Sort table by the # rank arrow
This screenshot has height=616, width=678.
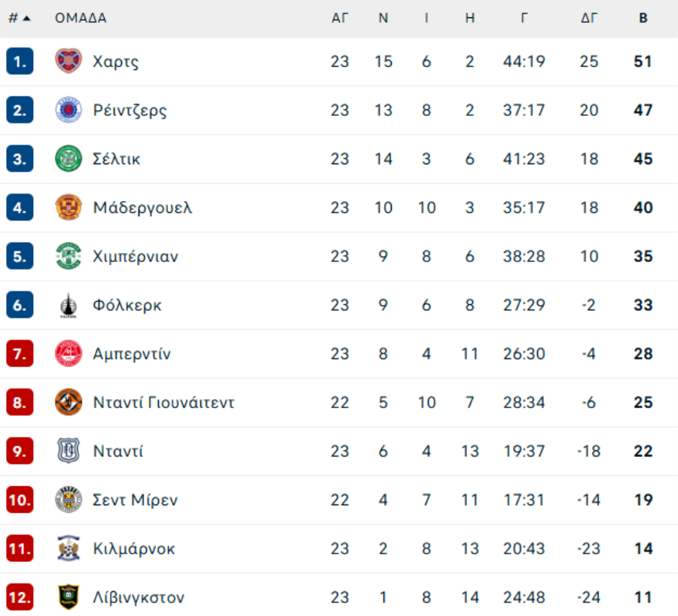pos(27,18)
